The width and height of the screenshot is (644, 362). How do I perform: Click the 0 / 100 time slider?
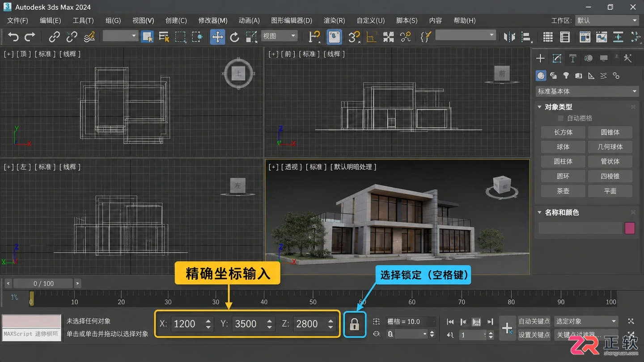[43, 283]
